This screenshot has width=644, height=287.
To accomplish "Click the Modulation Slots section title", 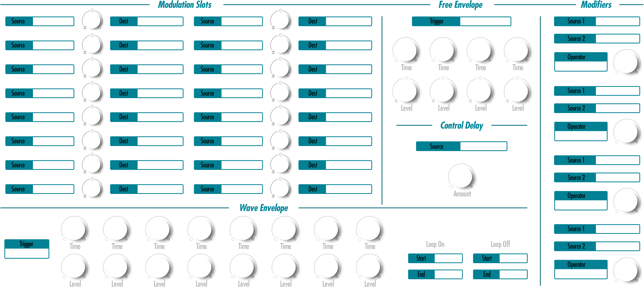I will click(x=185, y=5).
